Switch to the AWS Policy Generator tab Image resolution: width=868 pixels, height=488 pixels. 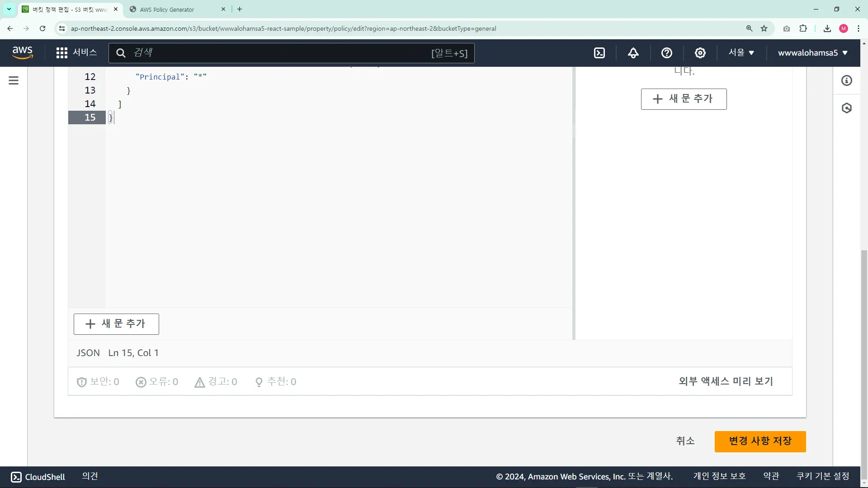176,9
